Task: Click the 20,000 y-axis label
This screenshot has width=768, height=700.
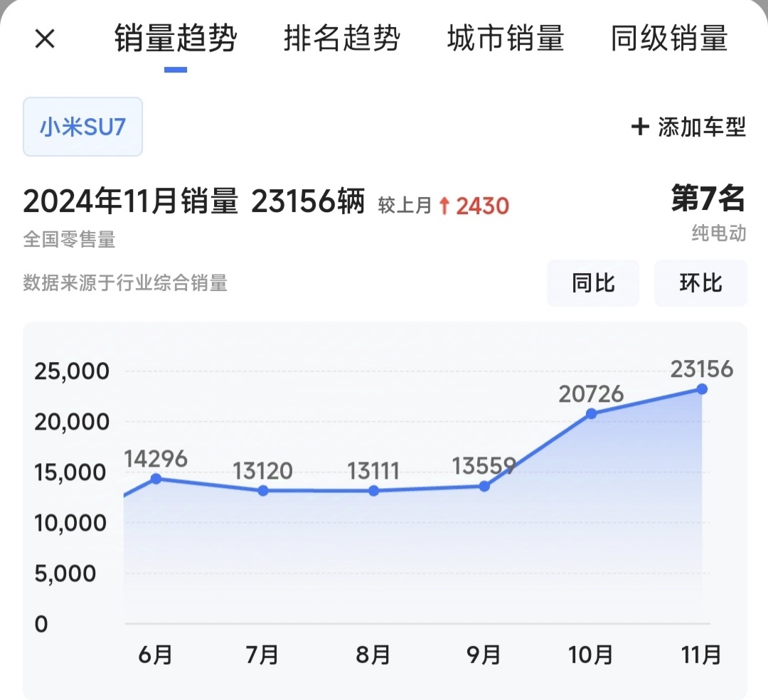Action: coord(72,422)
